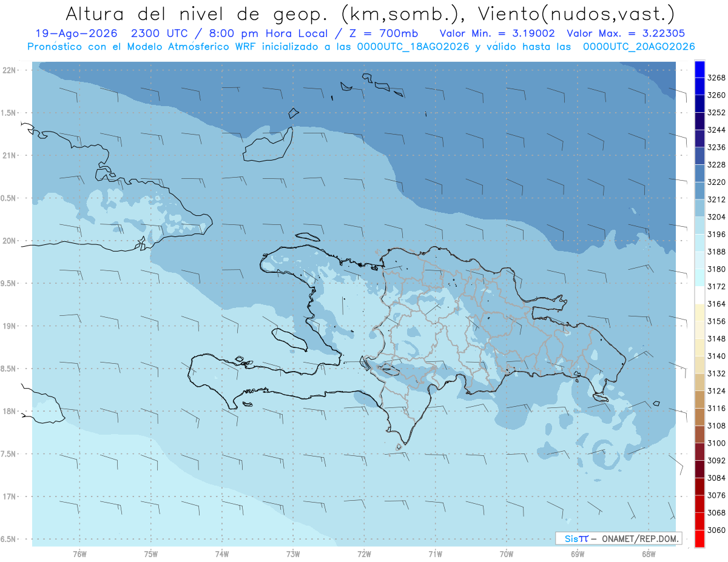Screen dimensions: 728x562
Task: Click the '19N' latitude label
Action: (10, 326)
